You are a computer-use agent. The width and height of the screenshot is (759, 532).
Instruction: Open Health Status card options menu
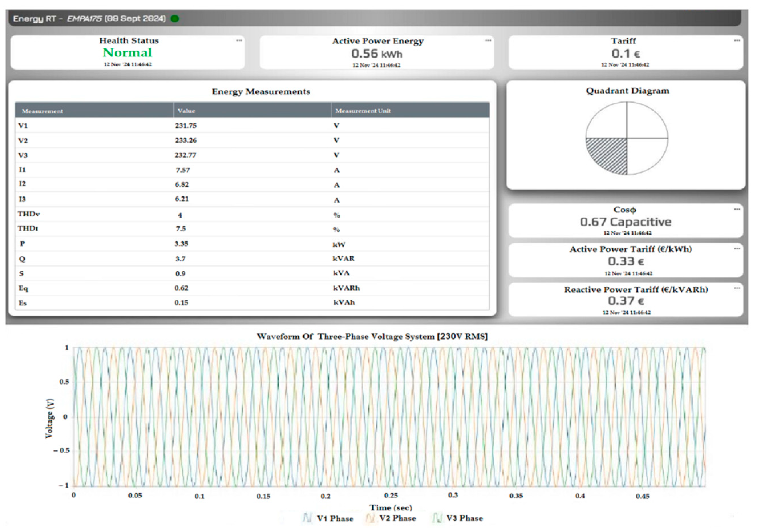[x=239, y=41]
